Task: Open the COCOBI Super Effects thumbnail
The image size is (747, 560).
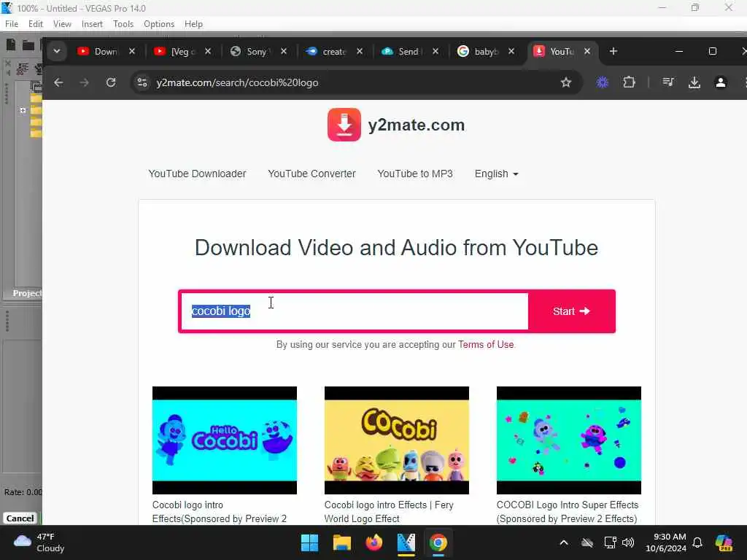Action: (x=569, y=440)
